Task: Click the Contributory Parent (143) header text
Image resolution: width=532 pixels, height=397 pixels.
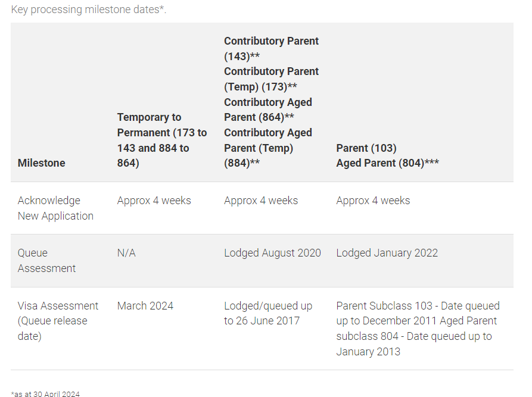Action: click(x=271, y=48)
